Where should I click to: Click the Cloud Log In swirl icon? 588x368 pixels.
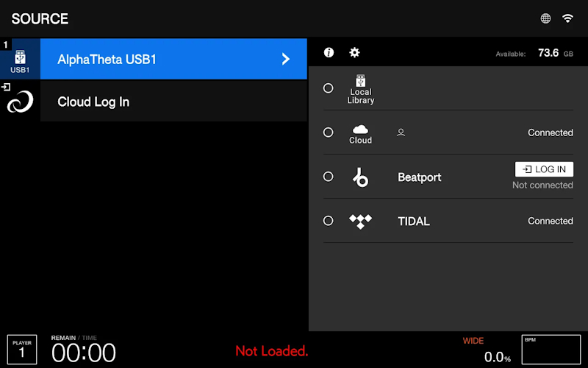click(x=20, y=102)
